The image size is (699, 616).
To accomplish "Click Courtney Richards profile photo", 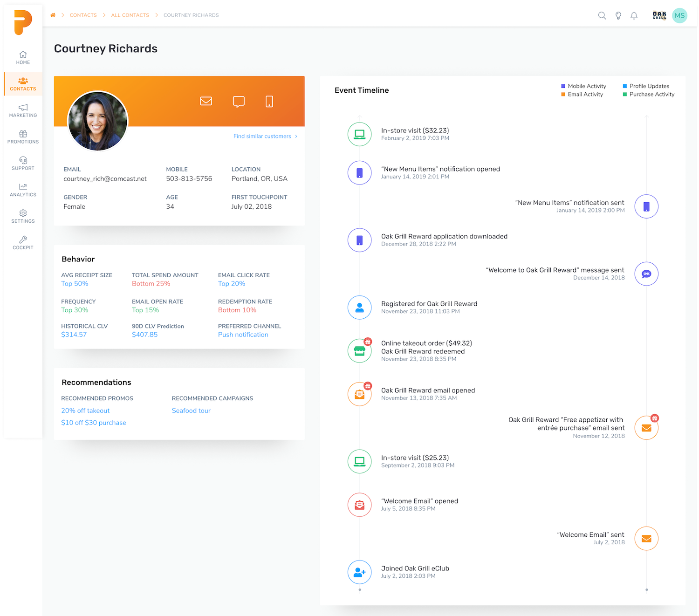I will pos(97,121).
